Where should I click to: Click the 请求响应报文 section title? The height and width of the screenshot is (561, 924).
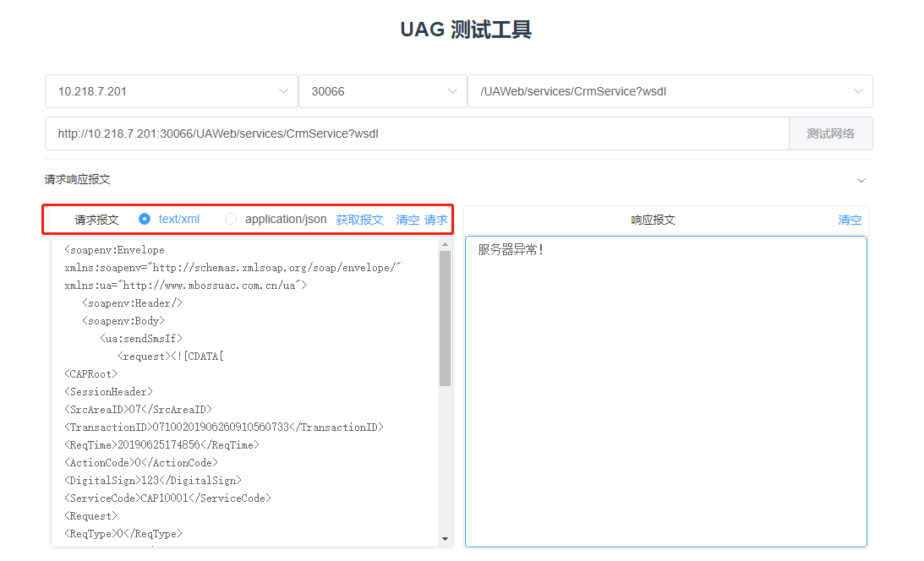tap(78, 179)
